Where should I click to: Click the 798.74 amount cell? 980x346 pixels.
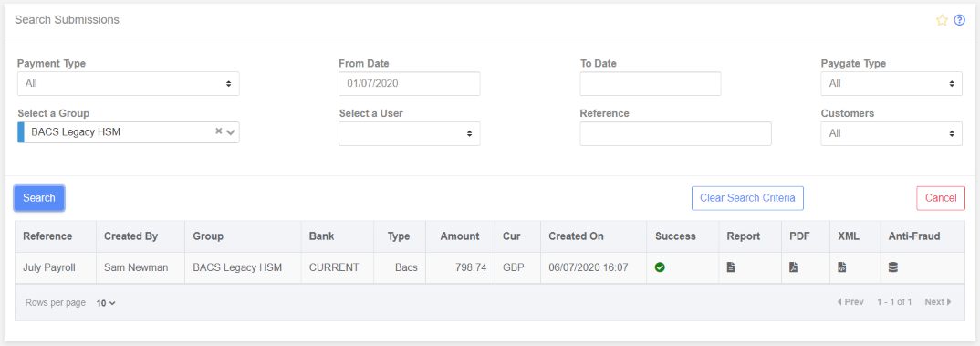pos(460,267)
